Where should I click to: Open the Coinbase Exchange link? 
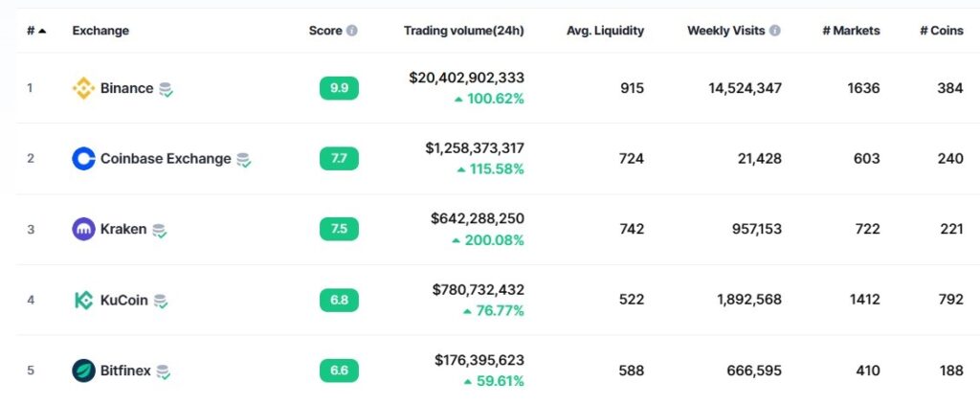(165, 159)
